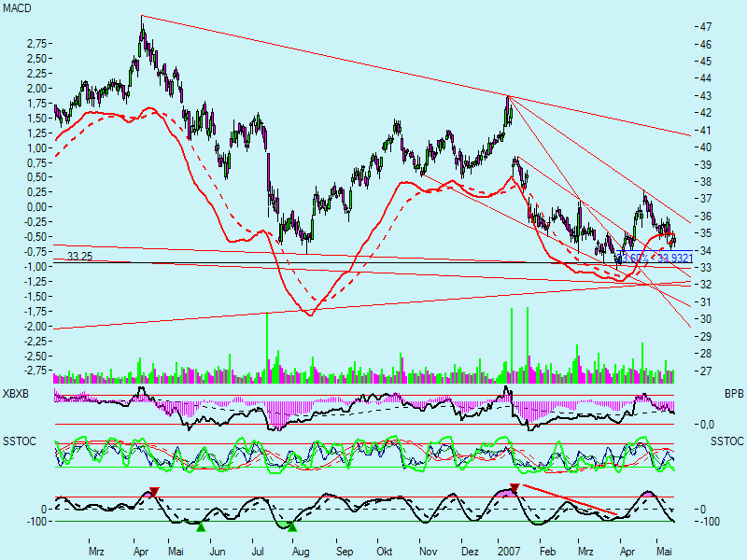Select the April price peak candle
Viewport: 747px width, 560px height.
142,28
